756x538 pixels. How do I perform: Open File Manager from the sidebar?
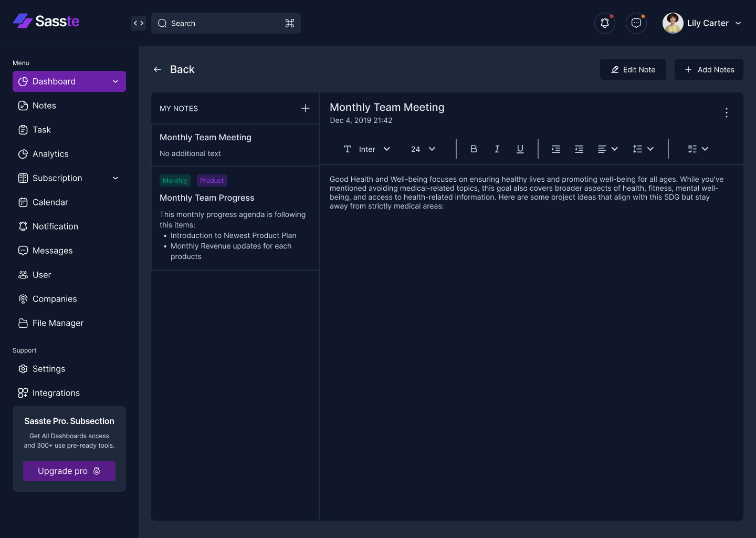pos(58,323)
